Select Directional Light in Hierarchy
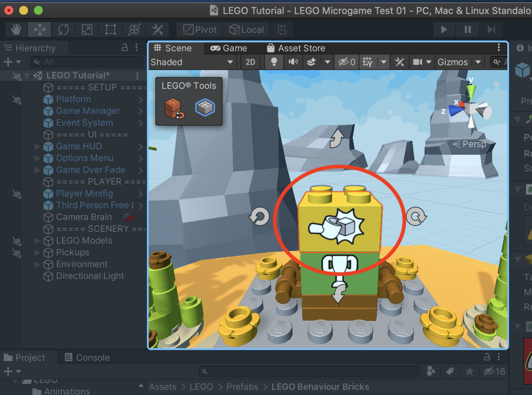The image size is (532, 395). tap(90, 276)
